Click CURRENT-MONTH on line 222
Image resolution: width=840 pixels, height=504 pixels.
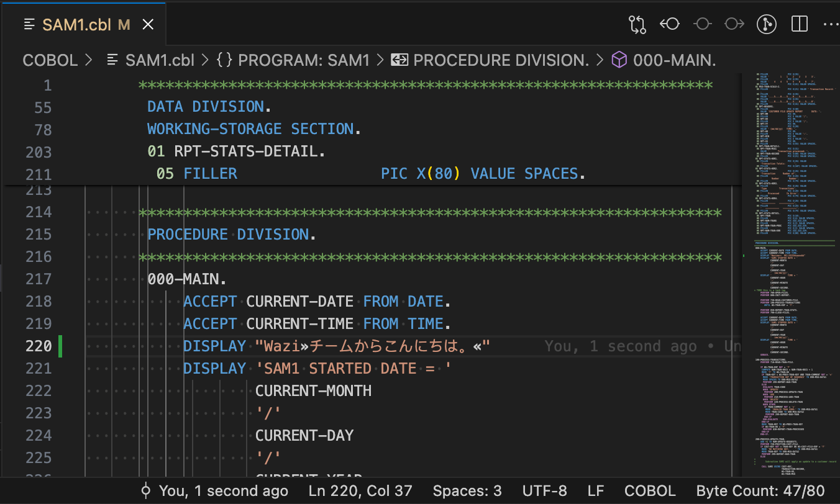click(x=313, y=391)
